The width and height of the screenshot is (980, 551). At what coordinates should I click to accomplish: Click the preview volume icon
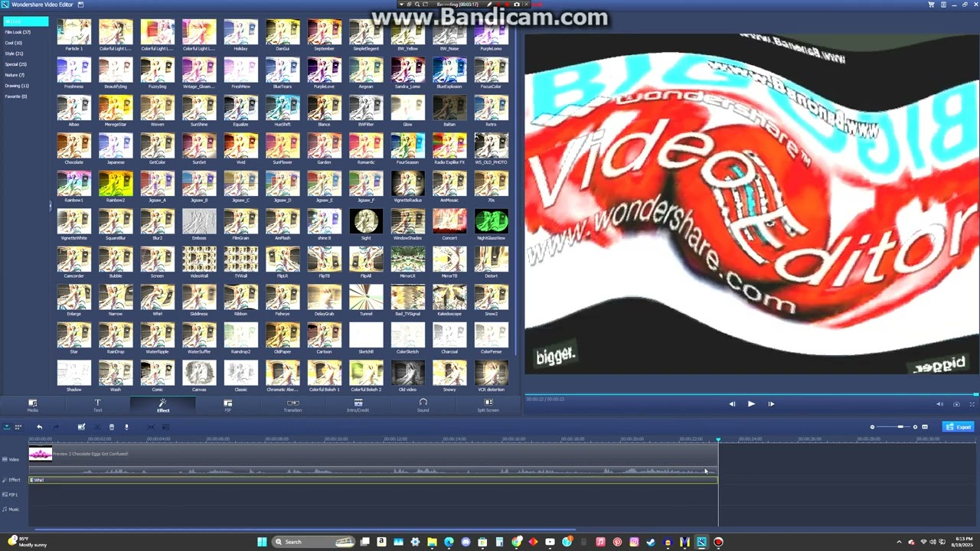(940, 404)
